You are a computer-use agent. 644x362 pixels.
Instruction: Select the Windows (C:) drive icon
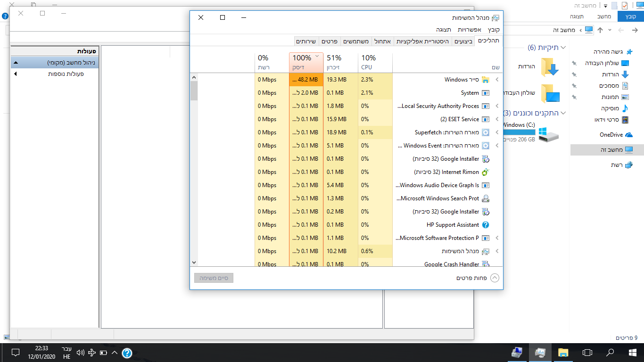click(549, 134)
